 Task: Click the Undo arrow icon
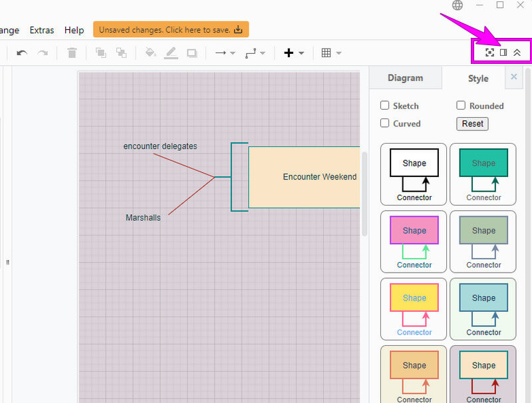(x=22, y=53)
